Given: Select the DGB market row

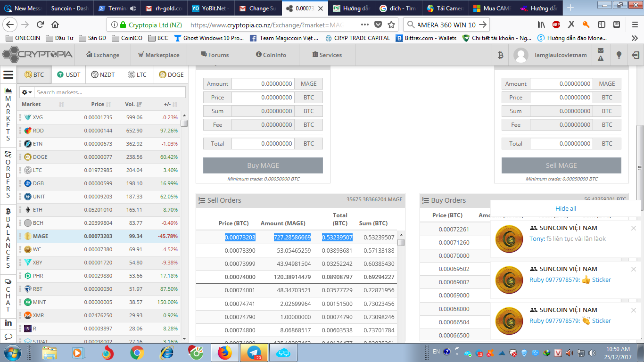Looking at the screenshot, I should [x=99, y=183].
